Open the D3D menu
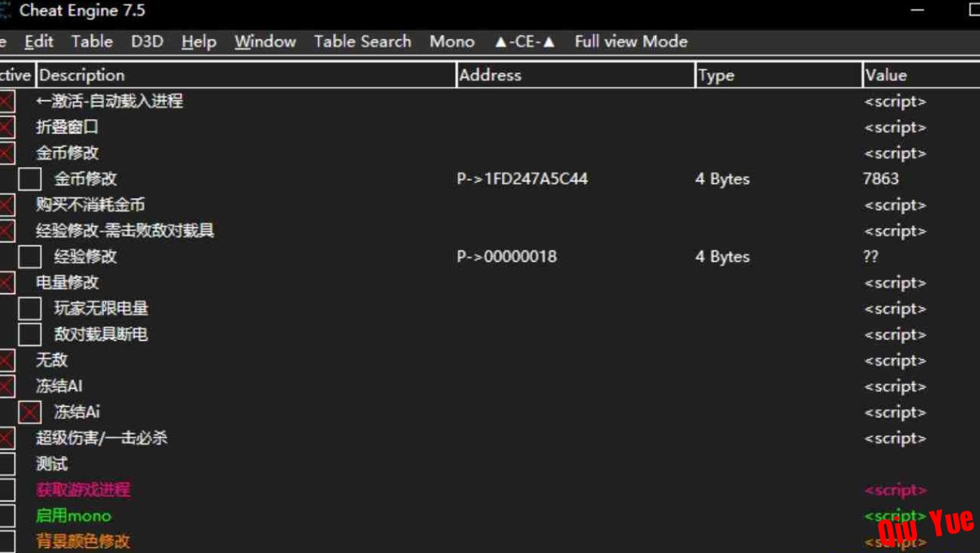 [x=147, y=42]
